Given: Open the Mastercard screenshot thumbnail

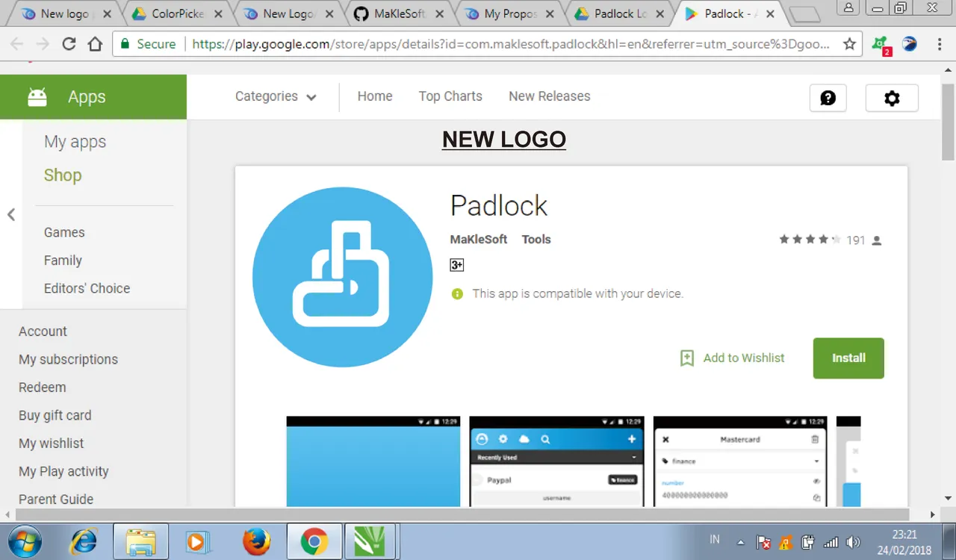Looking at the screenshot, I should click(x=740, y=461).
